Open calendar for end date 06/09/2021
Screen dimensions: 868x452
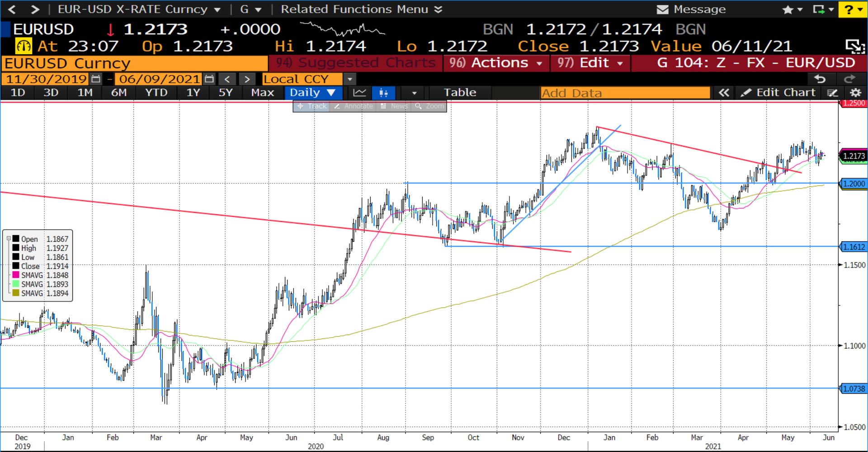tap(208, 79)
